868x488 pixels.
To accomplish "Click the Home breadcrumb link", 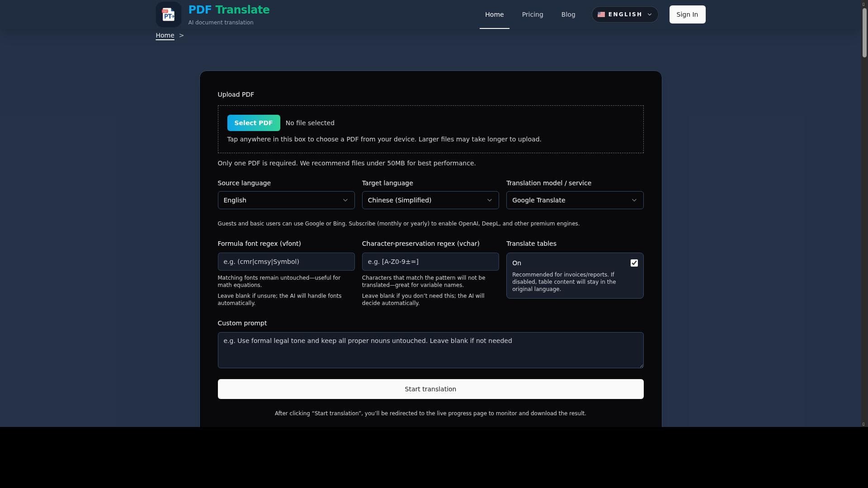I will click(x=165, y=35).
